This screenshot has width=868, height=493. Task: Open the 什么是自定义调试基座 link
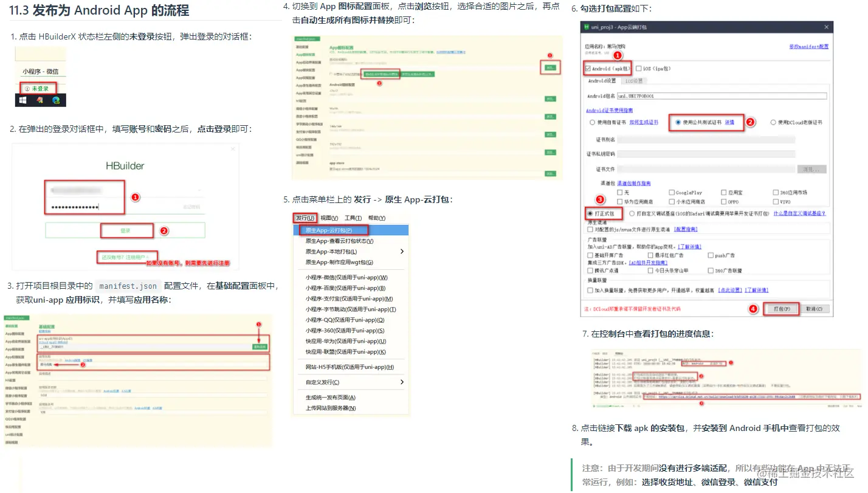coord(801,214)
